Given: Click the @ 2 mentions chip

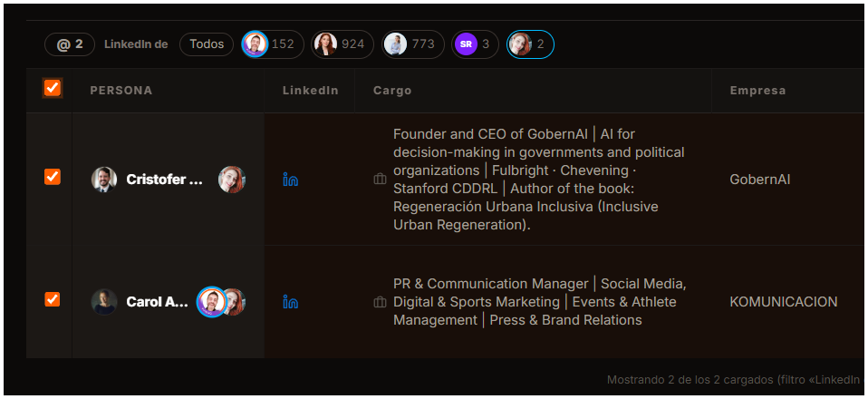Looking at the screenshot, I should [70, 44].
